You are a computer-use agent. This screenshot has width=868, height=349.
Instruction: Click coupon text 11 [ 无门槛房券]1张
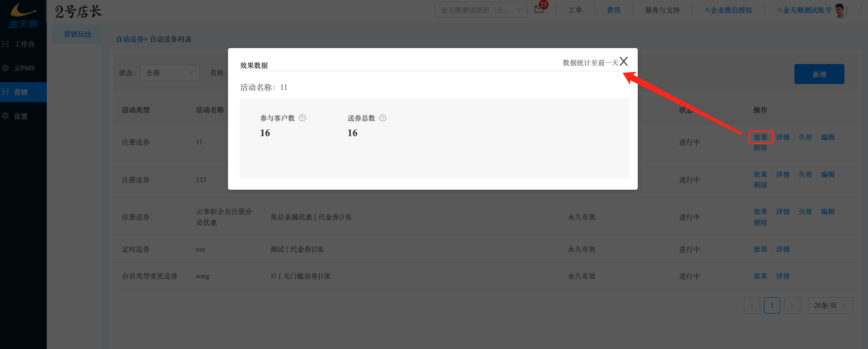point(300,276)
